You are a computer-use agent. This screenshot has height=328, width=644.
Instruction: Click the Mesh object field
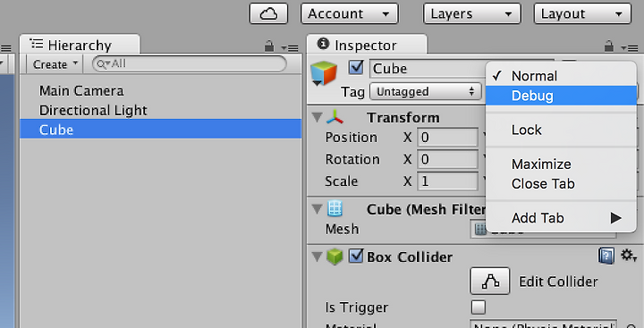(x=543, y=229)
